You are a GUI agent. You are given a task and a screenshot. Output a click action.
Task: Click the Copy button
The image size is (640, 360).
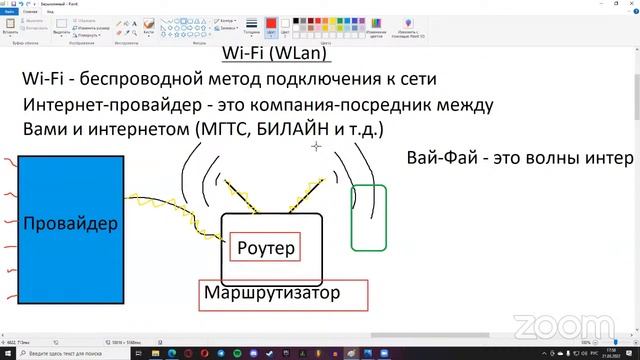[34, 28]
